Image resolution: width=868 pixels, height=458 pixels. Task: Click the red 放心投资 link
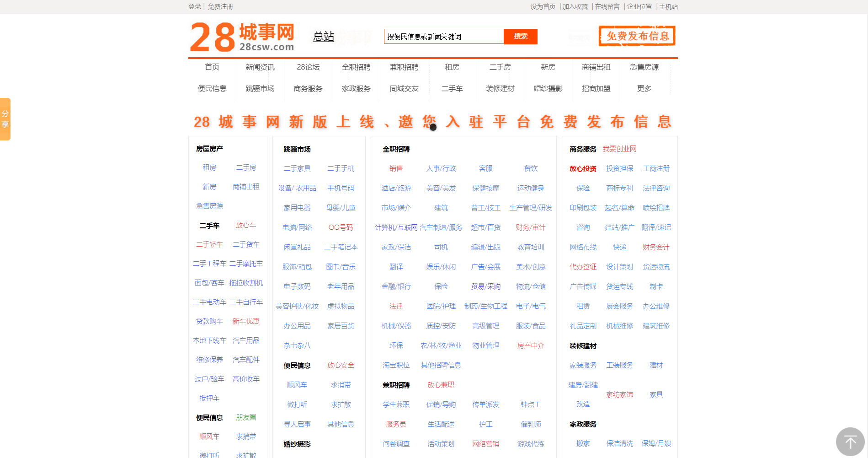pos(583,169)
